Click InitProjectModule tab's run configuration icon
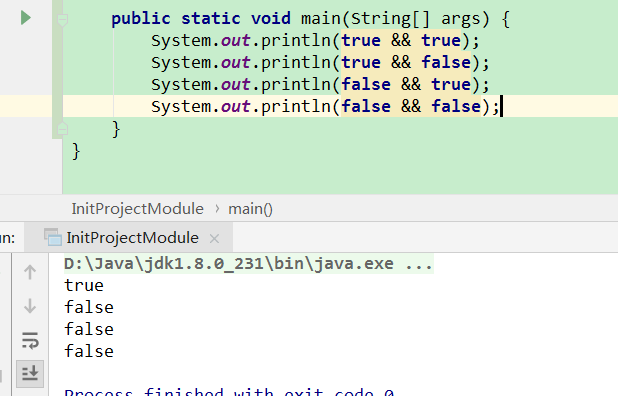 (52, 237)
